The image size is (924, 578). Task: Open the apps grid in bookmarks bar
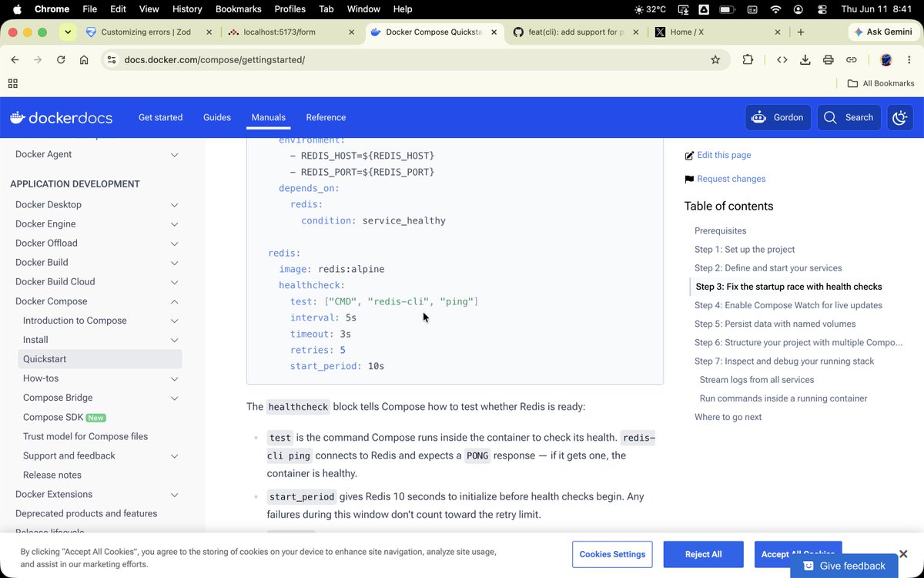tap(12, 83)
